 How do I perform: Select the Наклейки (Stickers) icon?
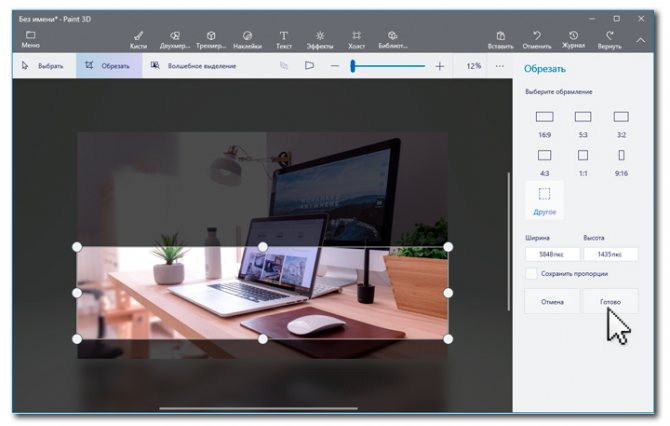tap(247, 39)
